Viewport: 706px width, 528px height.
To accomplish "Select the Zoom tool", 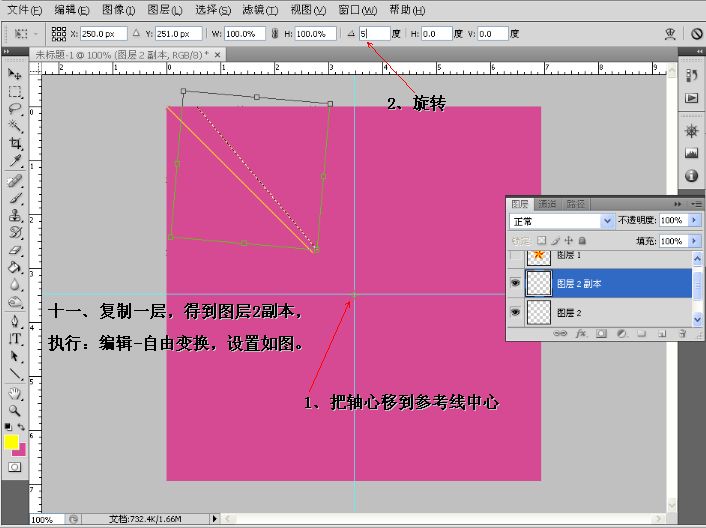I will point(15,411).
